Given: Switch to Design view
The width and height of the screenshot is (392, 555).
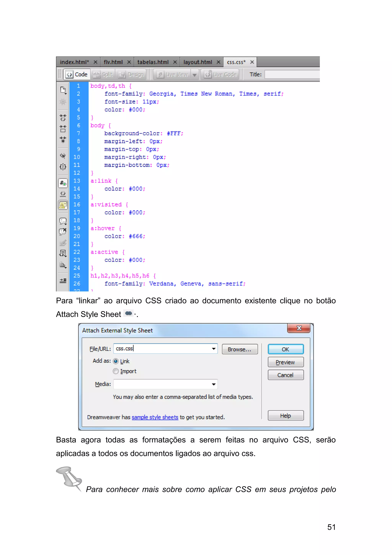Looking at the screenshot, I should tap(131, 75).
